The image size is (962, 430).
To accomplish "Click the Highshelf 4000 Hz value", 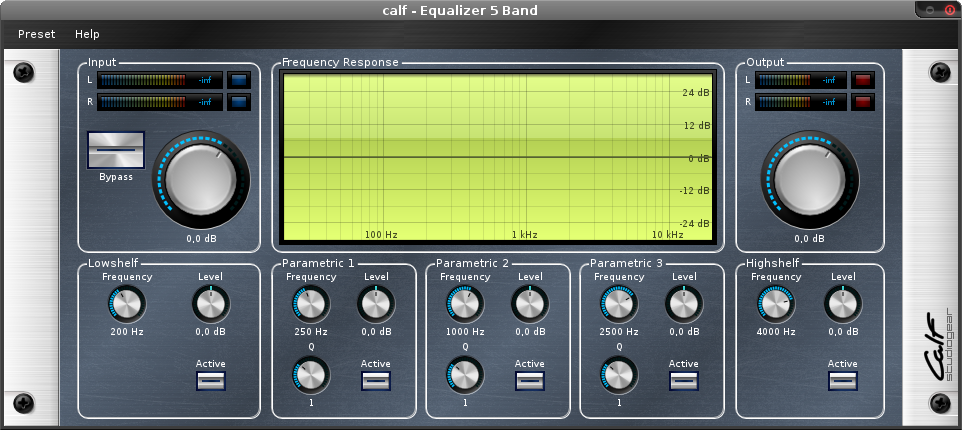I will tap(776, 332).
